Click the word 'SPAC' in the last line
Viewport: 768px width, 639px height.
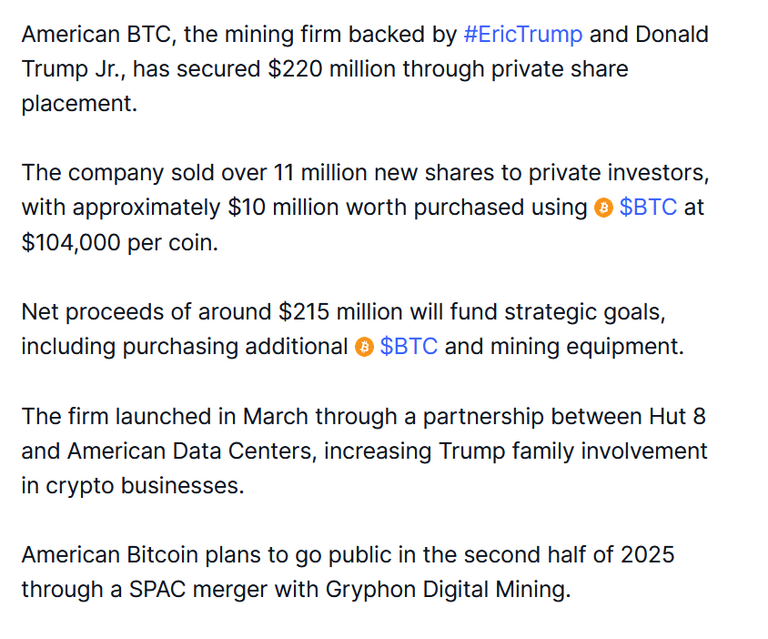click(x=157, y=590)
